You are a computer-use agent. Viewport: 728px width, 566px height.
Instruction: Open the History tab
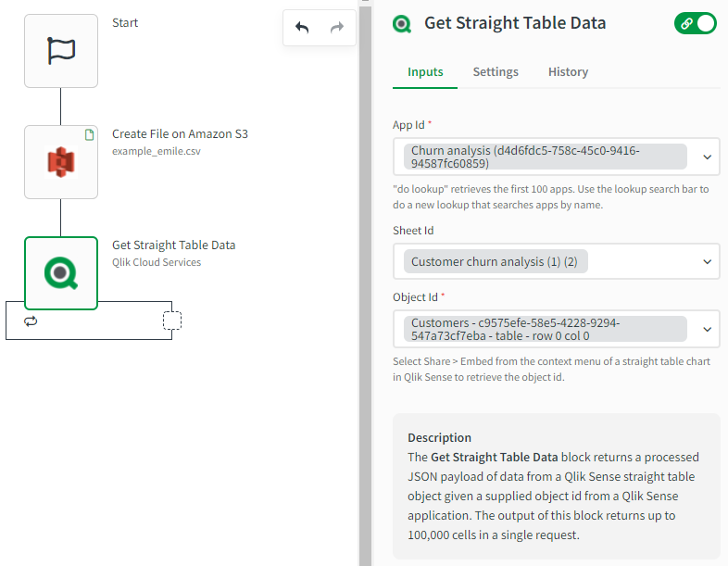tap(568, 72)
